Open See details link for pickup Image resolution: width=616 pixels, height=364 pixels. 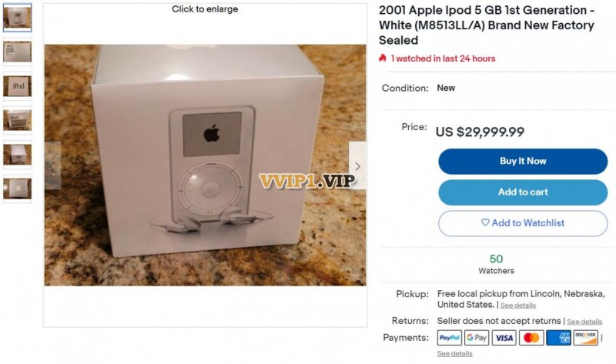[x=517, y=306]
